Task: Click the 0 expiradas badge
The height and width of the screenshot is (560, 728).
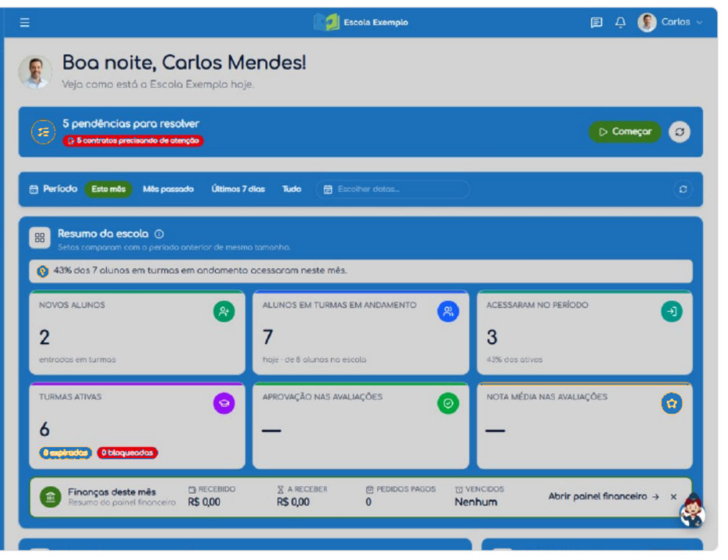Action: pyautogui.click(x=65, y=453)
